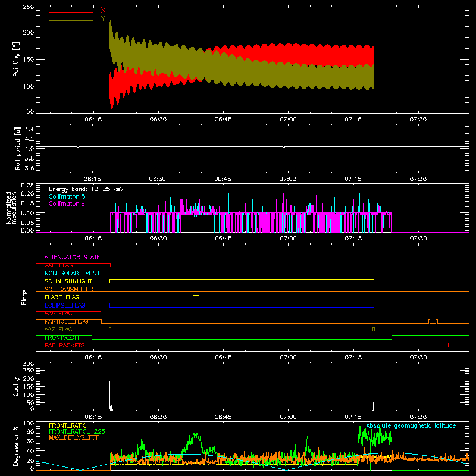The width and height of the screenshot is (476, 476).
Task: Click the SAA_FLAG label
Action: click(58, 314)
